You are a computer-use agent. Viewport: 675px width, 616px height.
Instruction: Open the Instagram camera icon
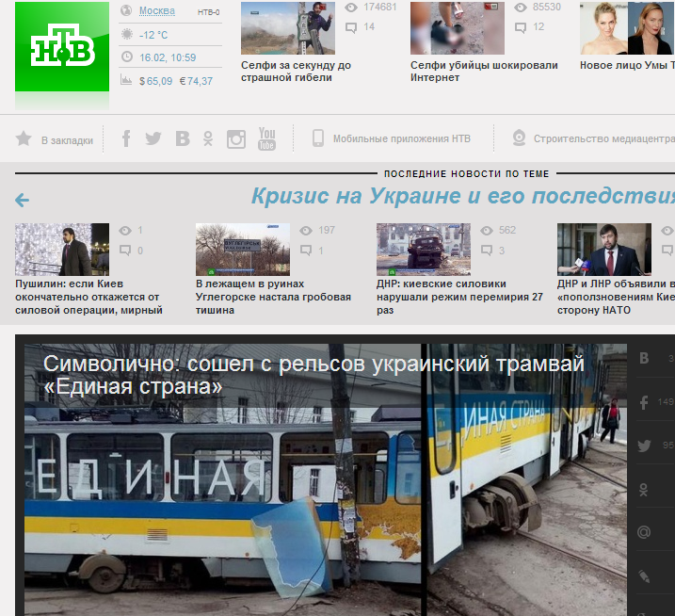coord(236,139)
